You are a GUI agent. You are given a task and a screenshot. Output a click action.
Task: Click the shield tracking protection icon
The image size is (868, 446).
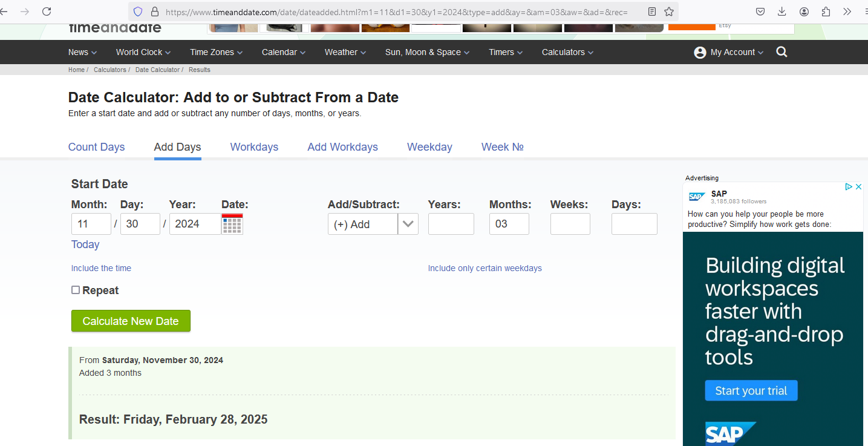pos(138,11)
